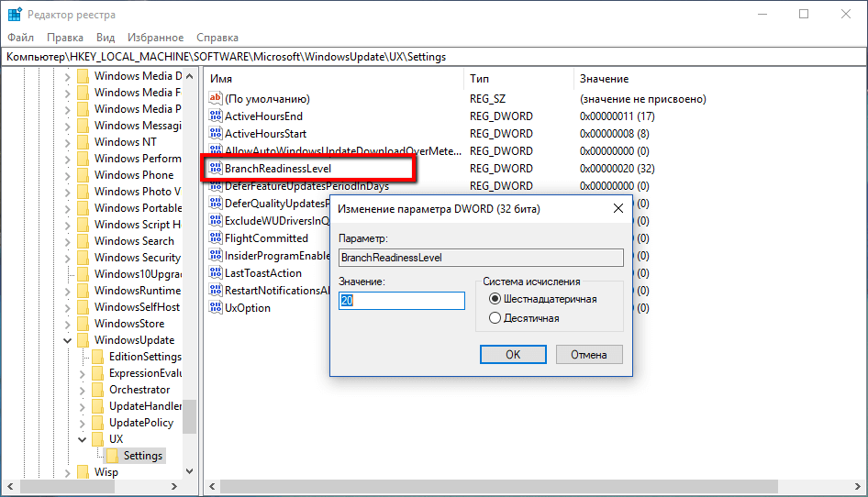Click the Settings folder icon in tree
Image resolution: width=868 pixels, height=497 pixels.
coord(113,456)
